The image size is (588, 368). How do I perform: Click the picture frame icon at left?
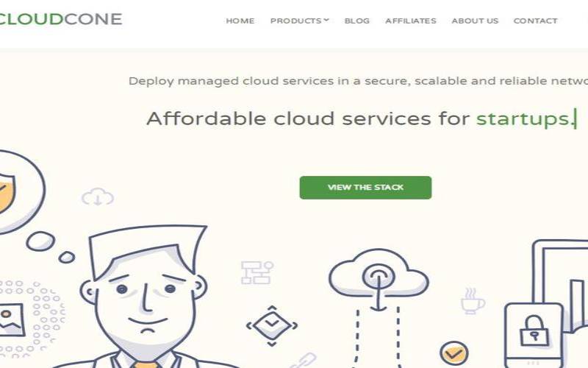11,319
